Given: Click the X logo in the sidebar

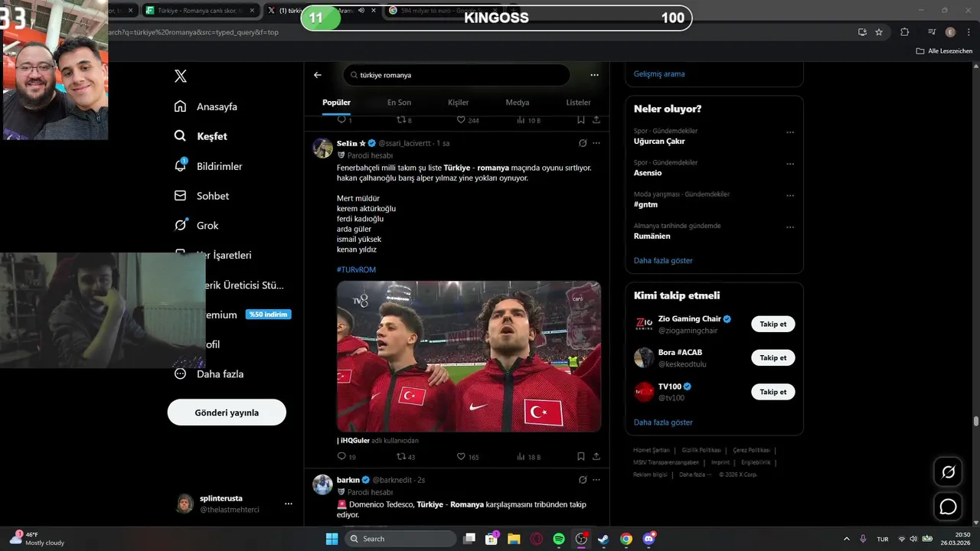Looking at the screenshot, I should 181,76.
